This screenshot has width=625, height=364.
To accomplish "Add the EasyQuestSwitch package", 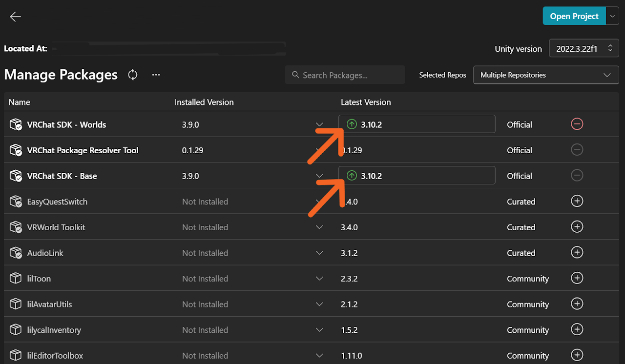I will tap(577, 202).
